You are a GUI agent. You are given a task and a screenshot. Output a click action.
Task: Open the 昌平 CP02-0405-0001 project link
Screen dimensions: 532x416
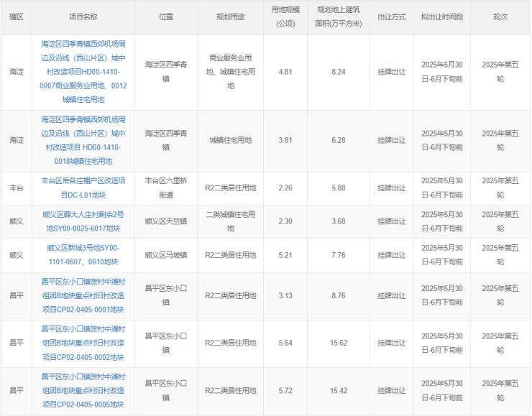pos(84,295)
